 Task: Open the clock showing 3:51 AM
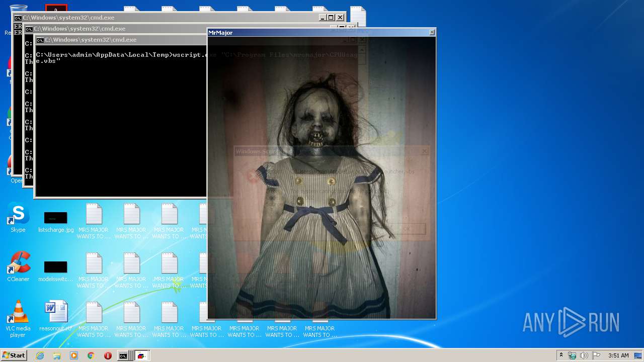click(618, 355)
